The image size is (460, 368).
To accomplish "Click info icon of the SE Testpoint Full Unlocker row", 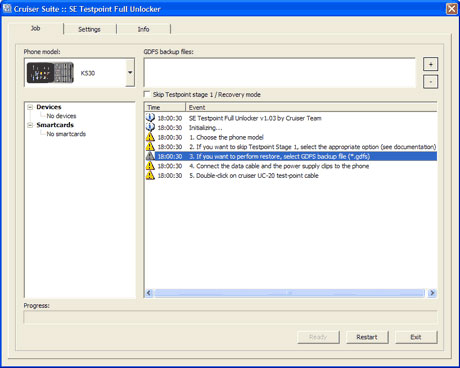I will click(x=150, y=118).
